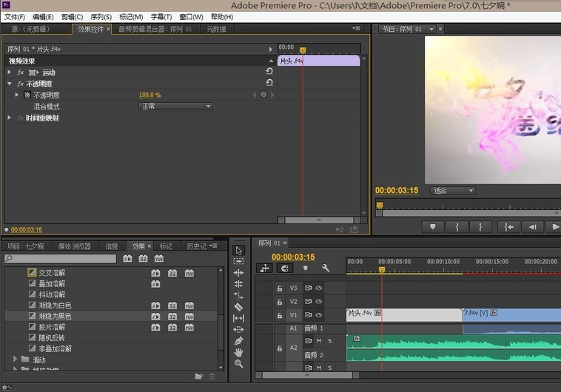
Task: Toggle lock on V1 track
Action: (280, 315)
